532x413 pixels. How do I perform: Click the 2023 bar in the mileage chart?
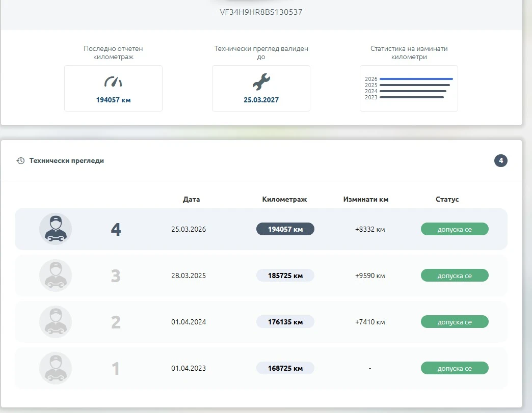(x=412, y=97)
